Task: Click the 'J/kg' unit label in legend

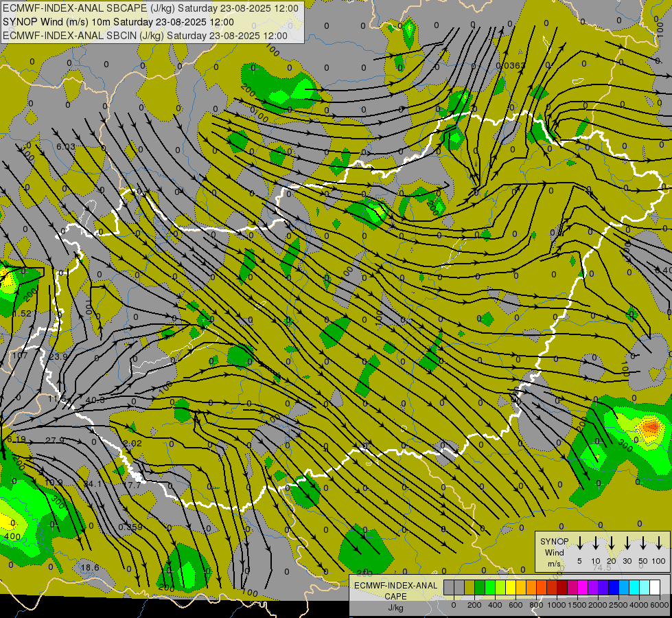Action: 395,607
